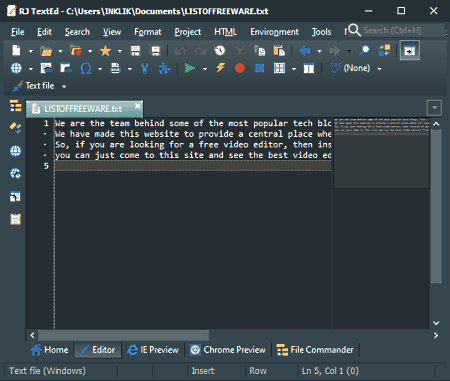Open the Project menu
The width and height of the screenshot is (450, 381).
pyautogui.click(x=188, y=32)
